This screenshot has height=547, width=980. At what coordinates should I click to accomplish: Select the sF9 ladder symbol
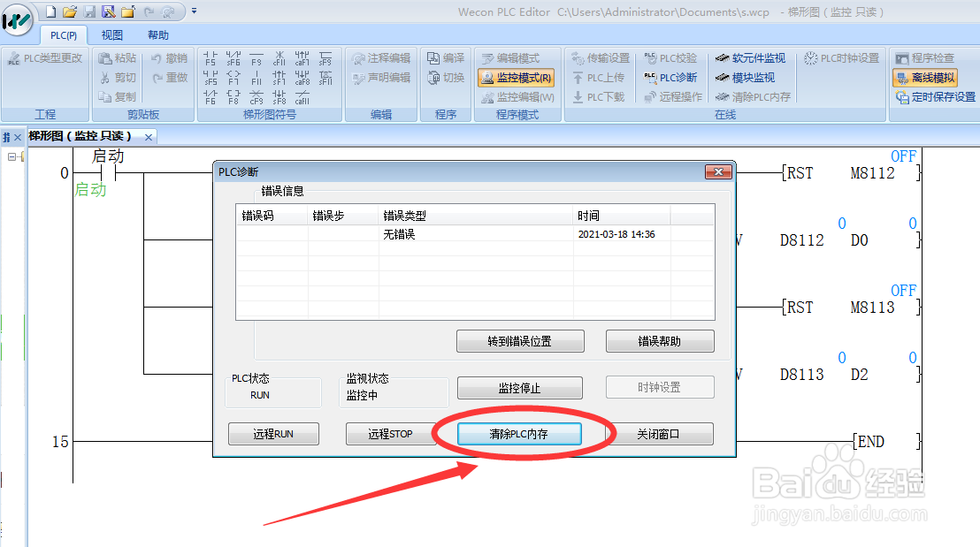pos(325,58)
